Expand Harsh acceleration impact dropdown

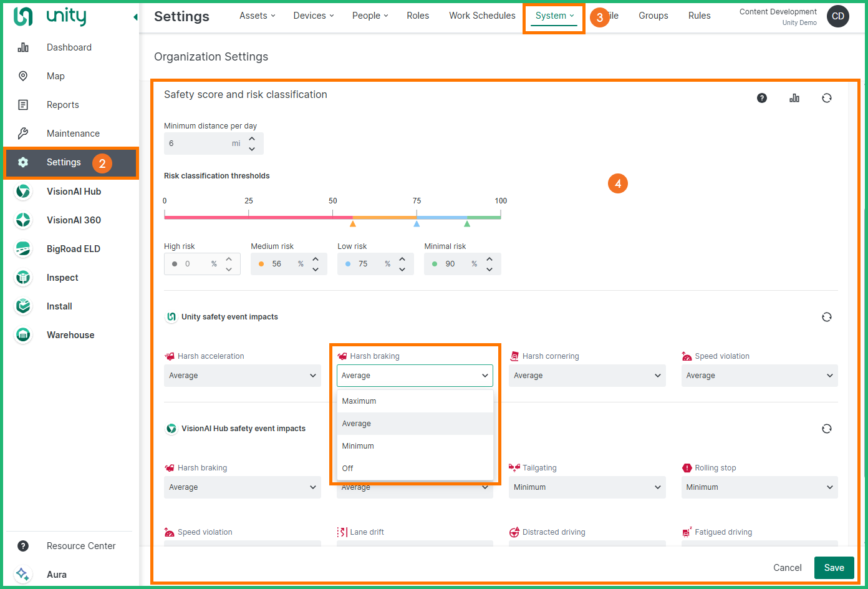[242, 376]
